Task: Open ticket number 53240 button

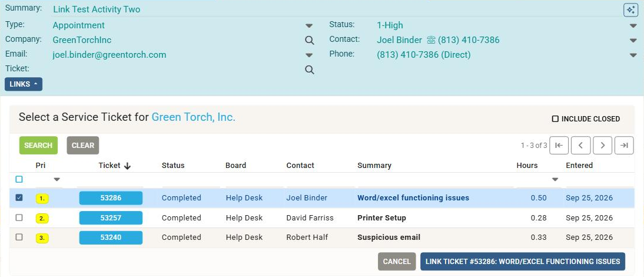Action: (111, 238)
